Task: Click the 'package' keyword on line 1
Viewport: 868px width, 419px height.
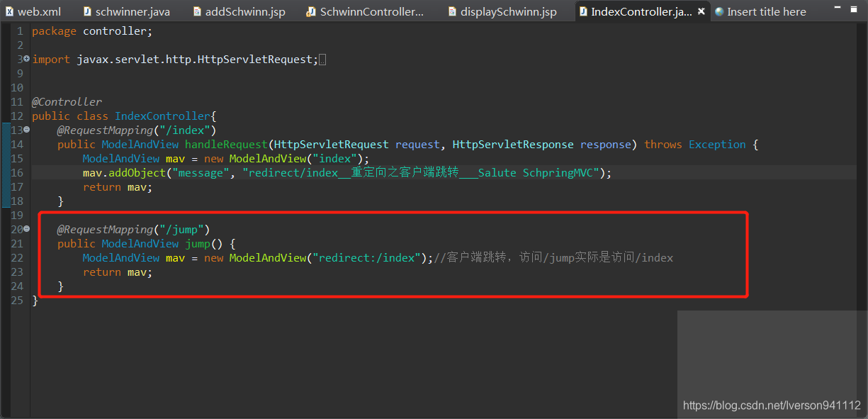Action: [x=54, y=31]
